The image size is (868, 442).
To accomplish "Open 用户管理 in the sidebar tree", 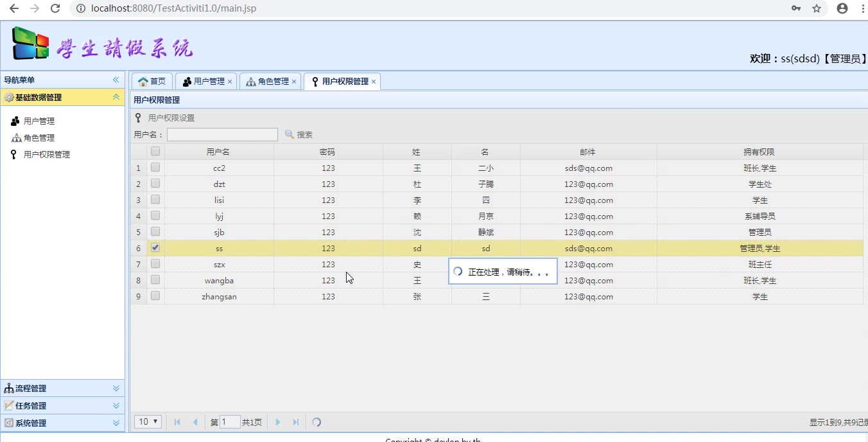I will coord(39,121).
